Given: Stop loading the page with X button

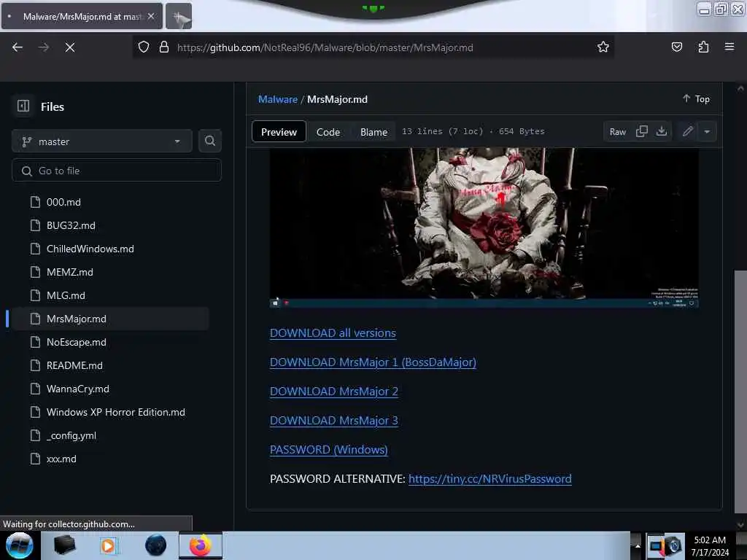Looking at the screenshot, I should (x=69, y=47).
